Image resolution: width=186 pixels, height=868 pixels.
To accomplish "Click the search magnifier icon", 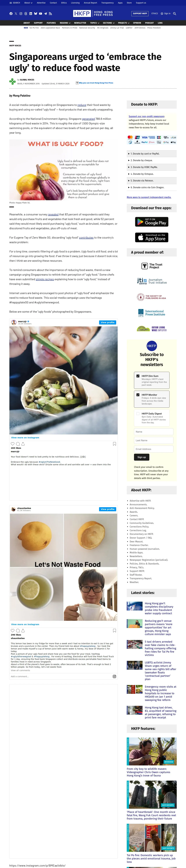I will point(175,14).
